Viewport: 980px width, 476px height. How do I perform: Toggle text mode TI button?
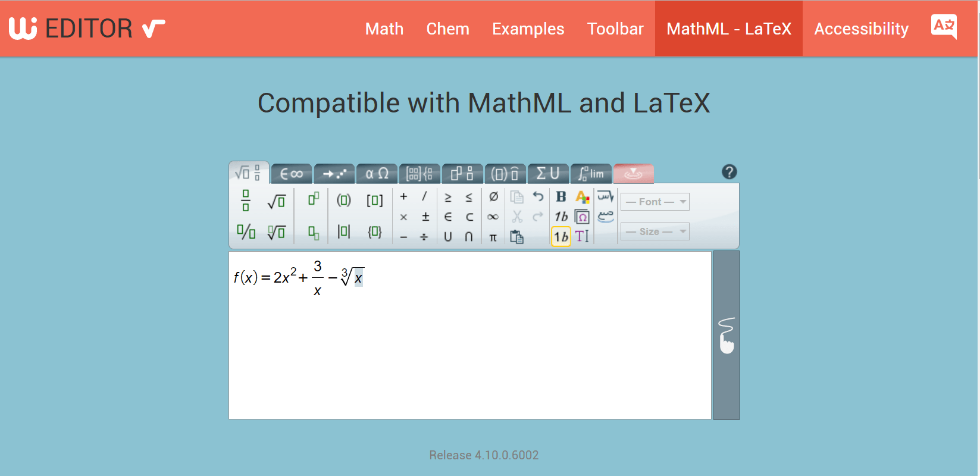(583, 237)
